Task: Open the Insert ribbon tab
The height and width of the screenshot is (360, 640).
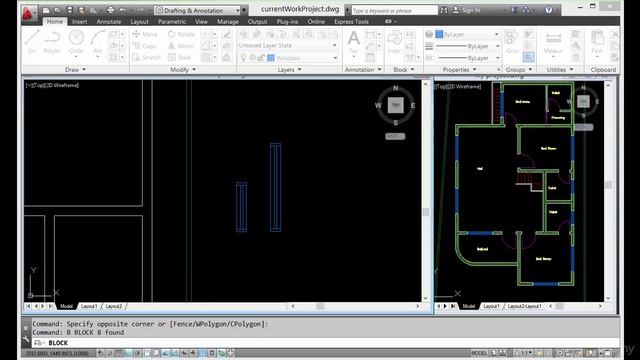Action: [80, 22]
